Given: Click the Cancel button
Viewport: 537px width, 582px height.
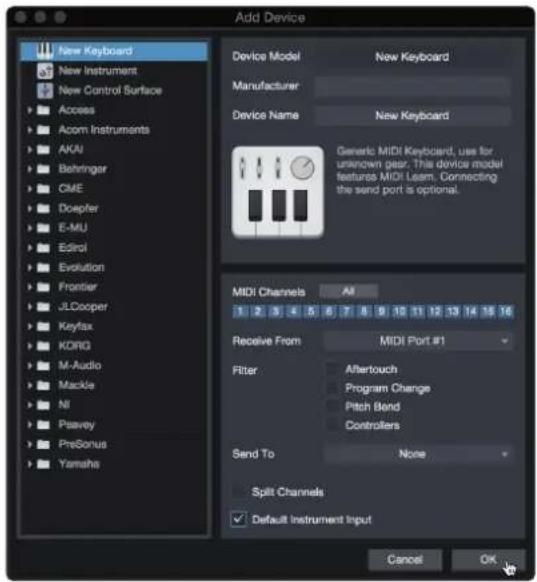Looking at the screenshot, I should tap(405, 559).
